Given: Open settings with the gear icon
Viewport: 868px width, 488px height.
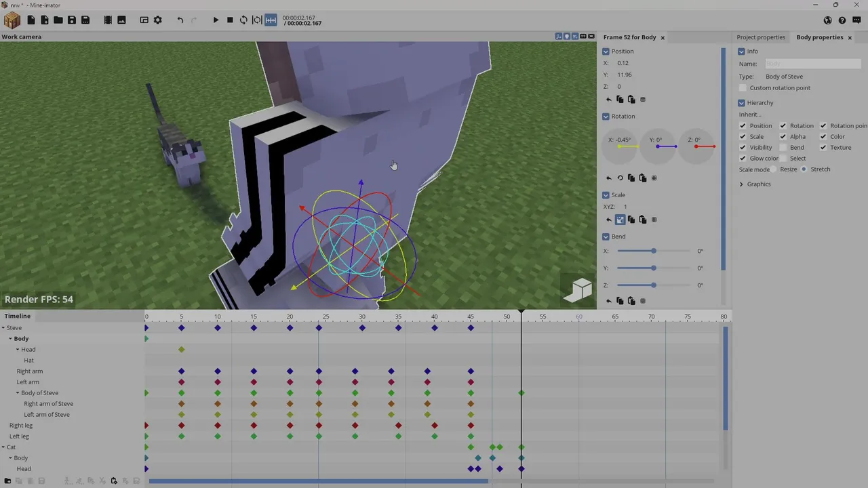Looking at the screenshot, I should tap(158, 20).
